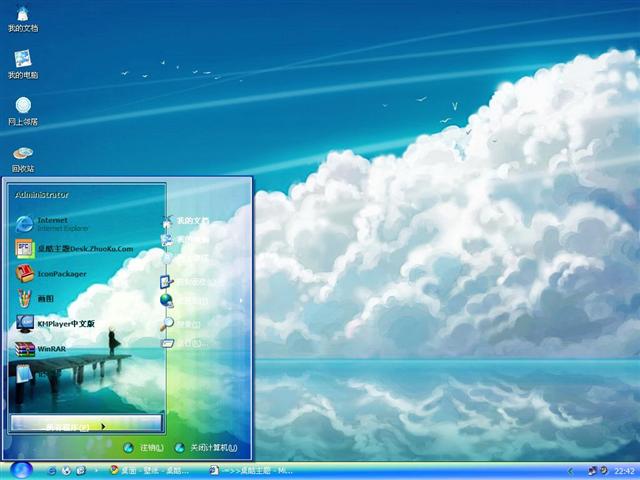Open Run dialog icon in start menu

click(167, 343)
